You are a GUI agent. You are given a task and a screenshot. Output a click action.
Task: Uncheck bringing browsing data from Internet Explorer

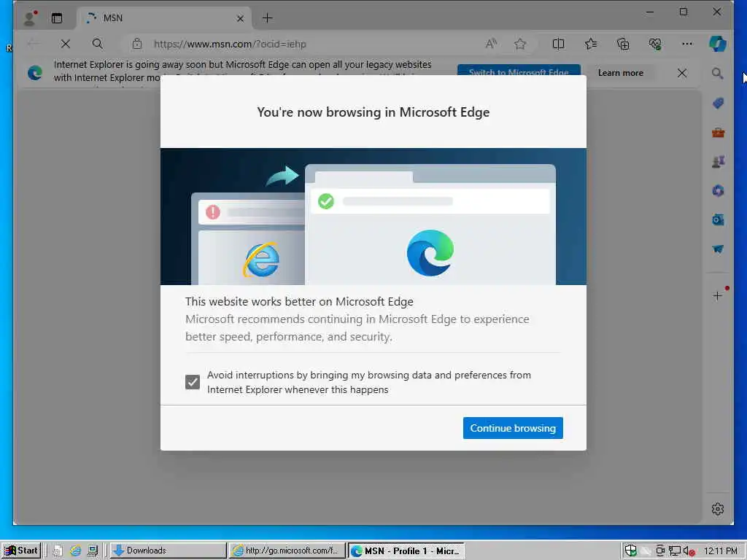coord(193,382)
